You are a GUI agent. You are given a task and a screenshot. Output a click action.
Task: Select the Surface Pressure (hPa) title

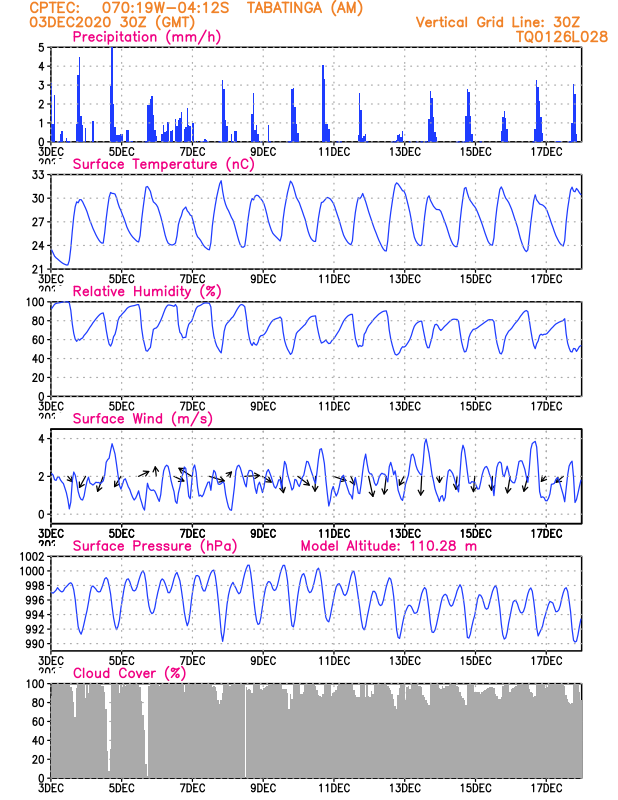pyautogui.click(x=155, y=546)
